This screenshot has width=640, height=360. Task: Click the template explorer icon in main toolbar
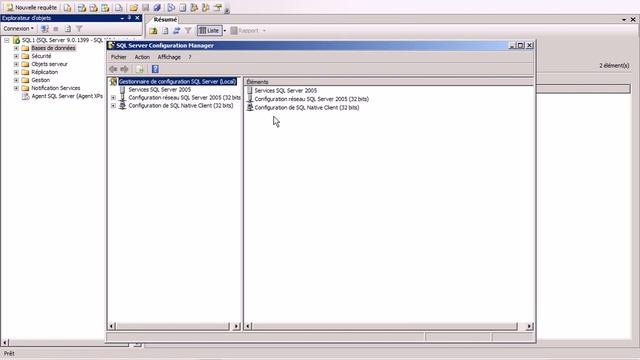pos(206,7)
